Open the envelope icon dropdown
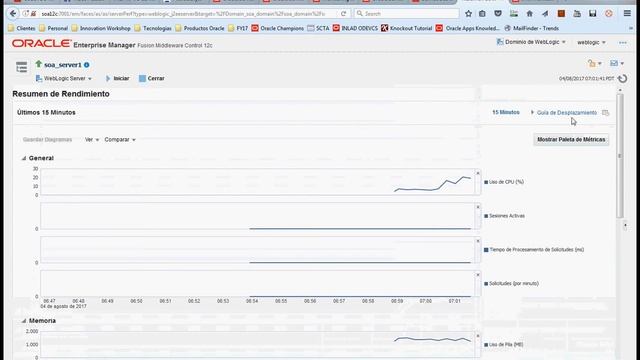This screenshot has height=360, width=640. [617, 63]
